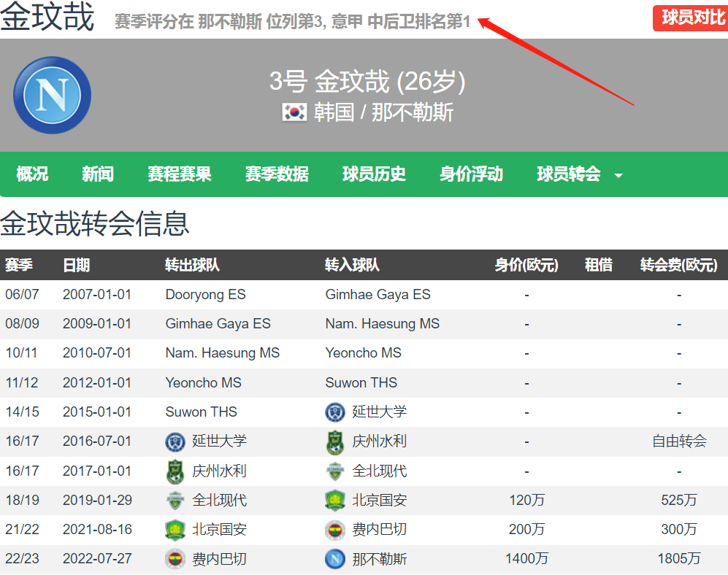728x575 pixels.
Task: Click the 3号 金玟哉 (26岁) banner text
Action: 367,81
